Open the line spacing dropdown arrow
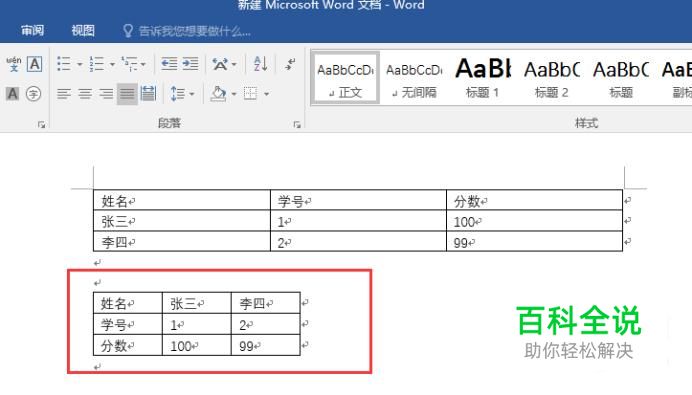 192,94
